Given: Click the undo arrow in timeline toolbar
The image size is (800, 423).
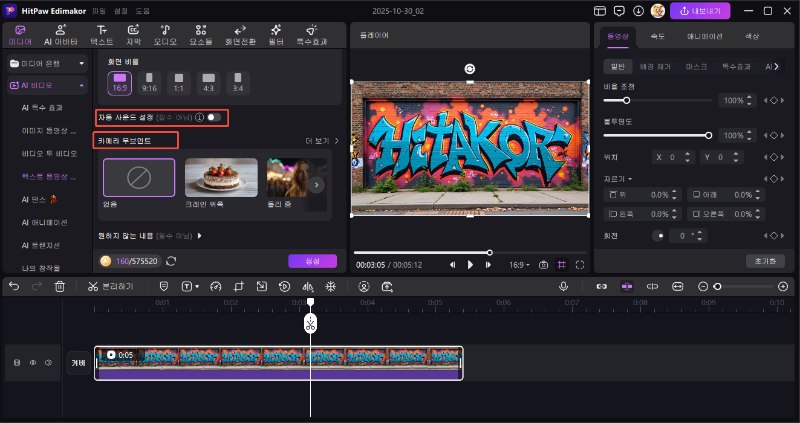Looking at the screenshot, I should (13, 286).
